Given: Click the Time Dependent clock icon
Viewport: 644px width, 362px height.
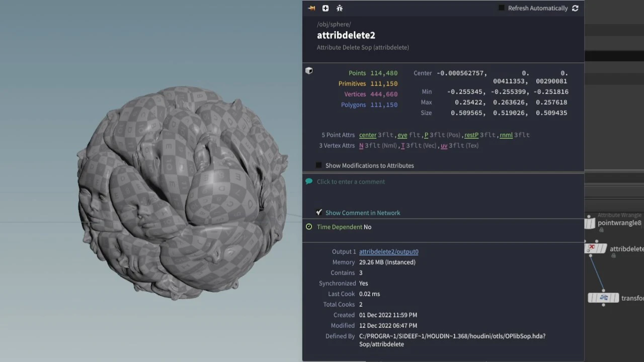Looking at the screenshot, I should tap(309, 227).
